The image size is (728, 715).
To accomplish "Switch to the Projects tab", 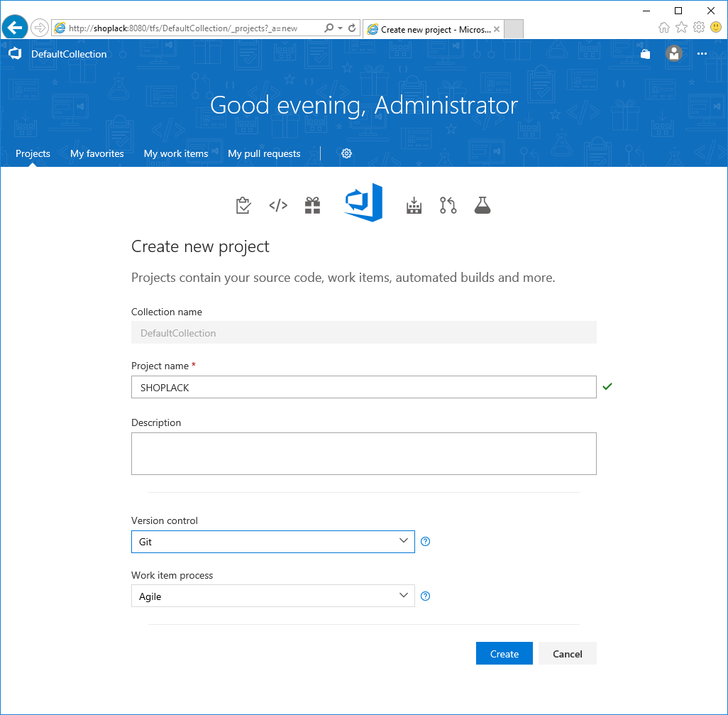I will coord(33,154).
